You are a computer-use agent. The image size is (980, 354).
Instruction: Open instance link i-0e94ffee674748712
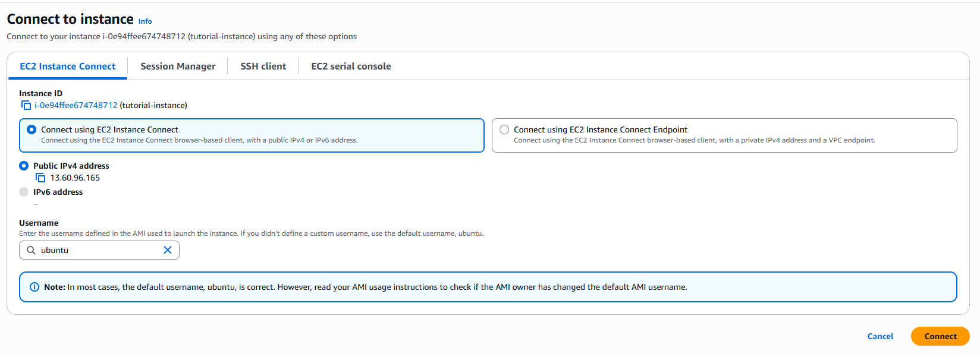pyautogui.click(x=76, y=105)
